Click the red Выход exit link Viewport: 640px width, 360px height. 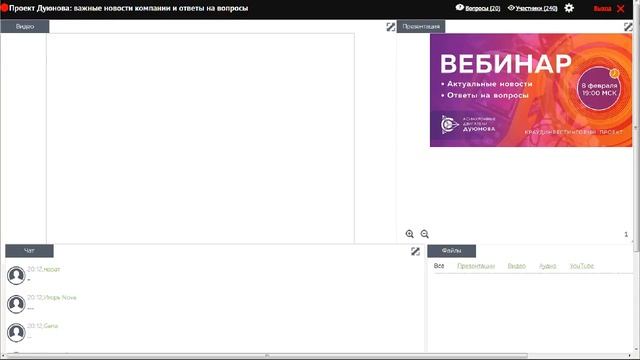click(602, 8)
